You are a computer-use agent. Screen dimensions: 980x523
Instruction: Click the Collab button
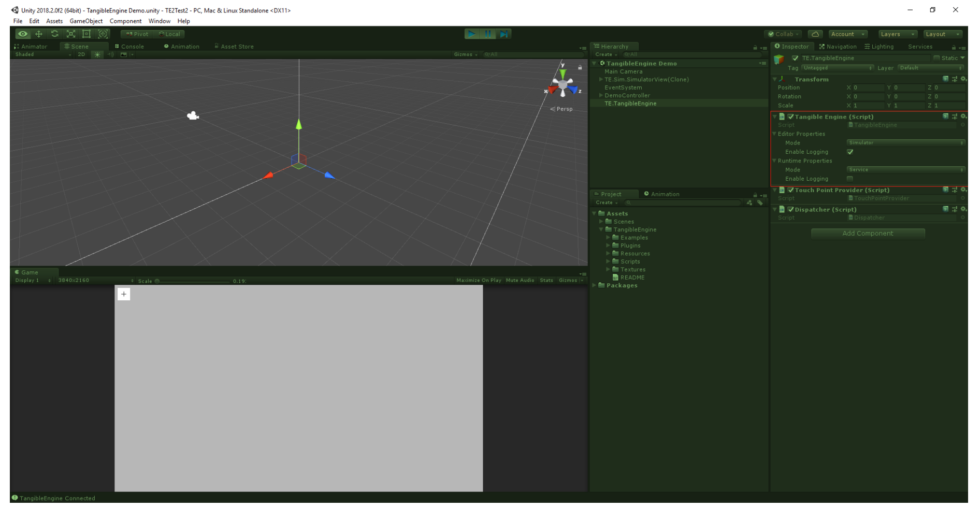point(783,34)
